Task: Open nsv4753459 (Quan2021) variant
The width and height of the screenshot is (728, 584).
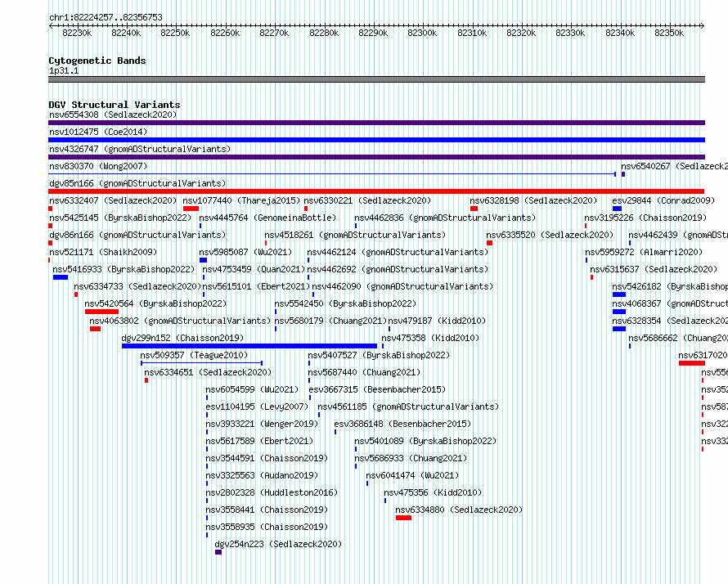Action: [254, 269]
